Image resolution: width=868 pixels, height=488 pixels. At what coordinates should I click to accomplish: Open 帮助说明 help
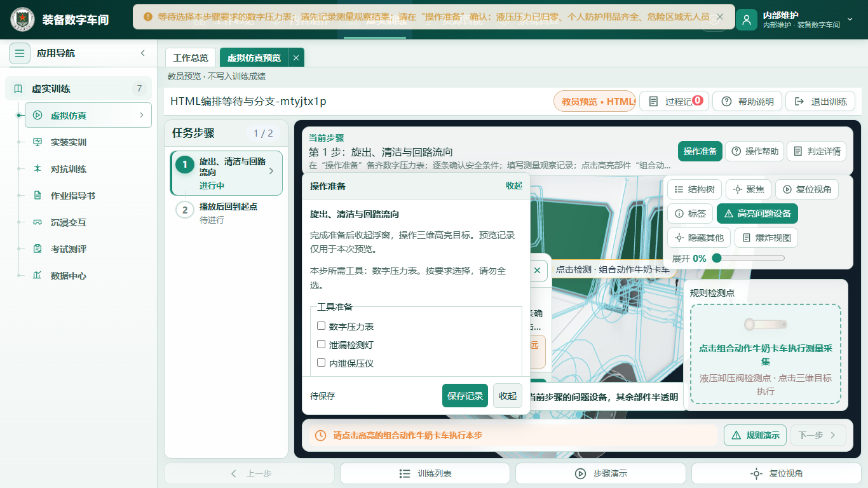coord(747,102)
